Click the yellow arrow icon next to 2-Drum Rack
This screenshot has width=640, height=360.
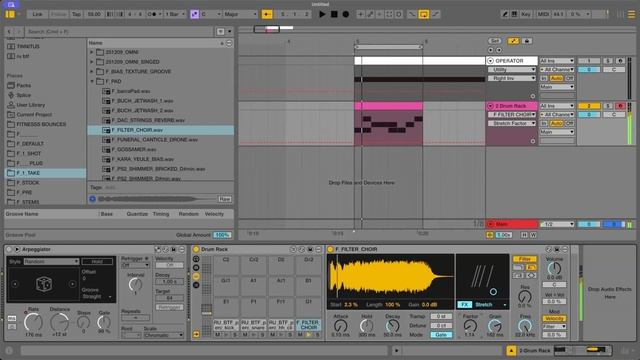[511, 350]
